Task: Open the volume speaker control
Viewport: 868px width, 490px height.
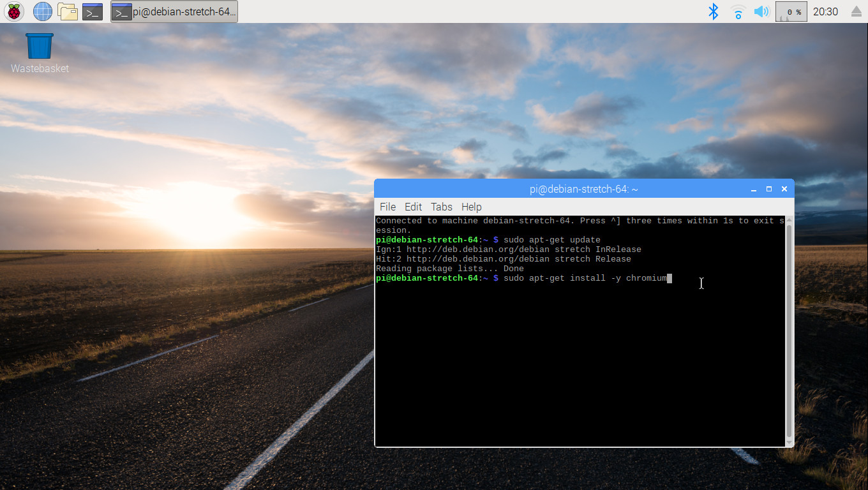Action: click(x=761, y=11)
